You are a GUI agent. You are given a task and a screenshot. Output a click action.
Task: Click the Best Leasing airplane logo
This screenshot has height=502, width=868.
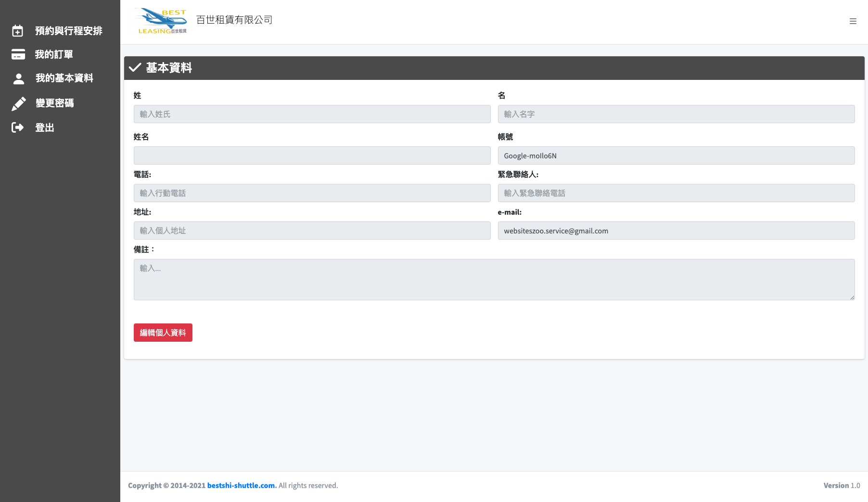pos(162,21)
